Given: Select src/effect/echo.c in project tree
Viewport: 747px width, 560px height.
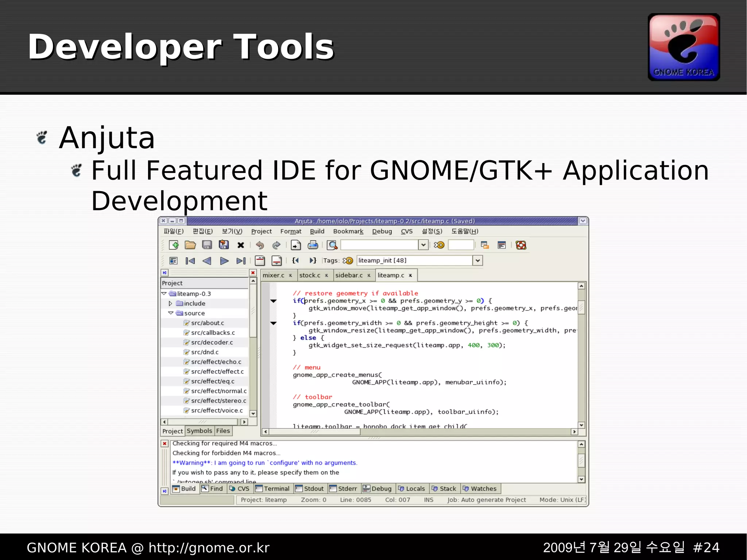Looking at the screenshot, I should pos(216,362).
